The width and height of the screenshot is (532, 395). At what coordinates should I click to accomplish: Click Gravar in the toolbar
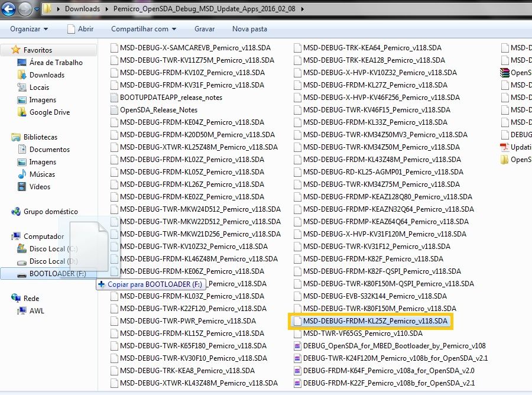[x=205, y=29]
